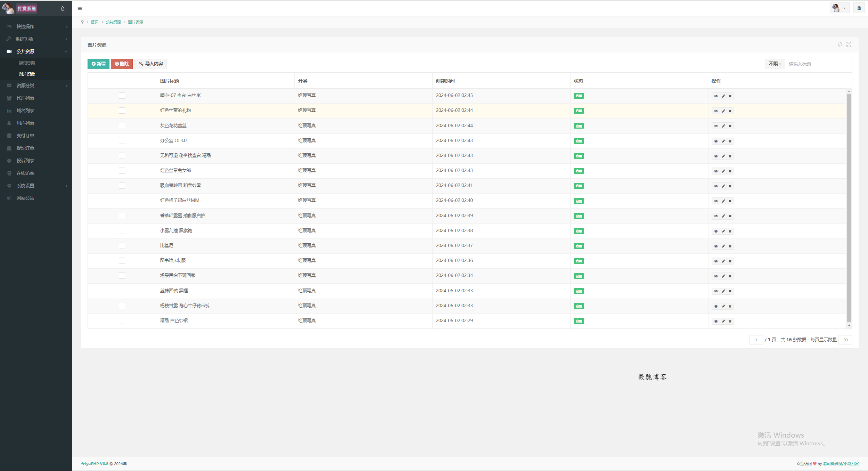Screen dimensions: 868x471
Task: Open the 不限 filter dropdown
Action: click(775, 64)
